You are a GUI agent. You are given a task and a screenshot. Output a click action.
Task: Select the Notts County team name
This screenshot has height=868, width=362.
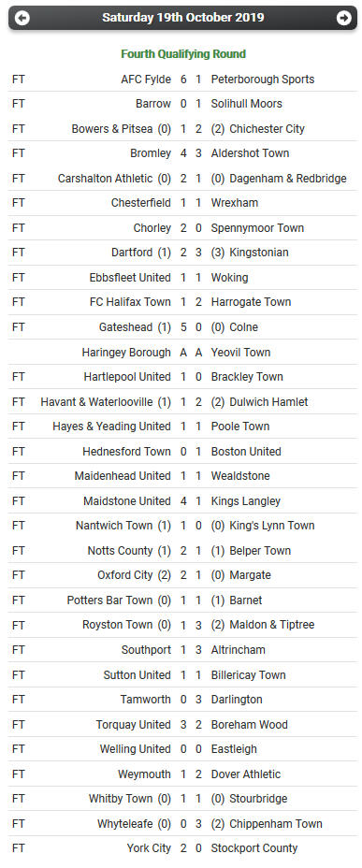pos(120,551)
